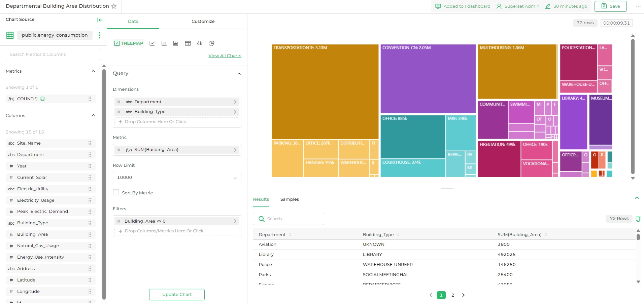Viewport: 644px width, 303px height.
Task: Select the area chart type icon
Action: point(175,43)
